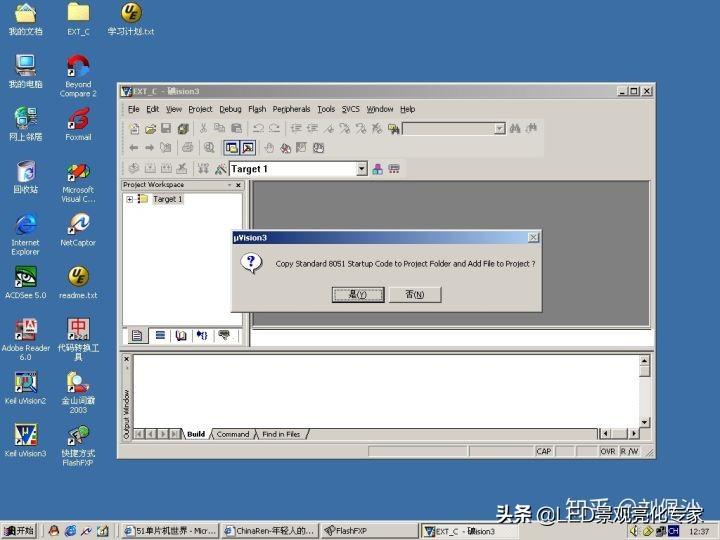Switch to the Build output tab

click(x=196, y=434)
